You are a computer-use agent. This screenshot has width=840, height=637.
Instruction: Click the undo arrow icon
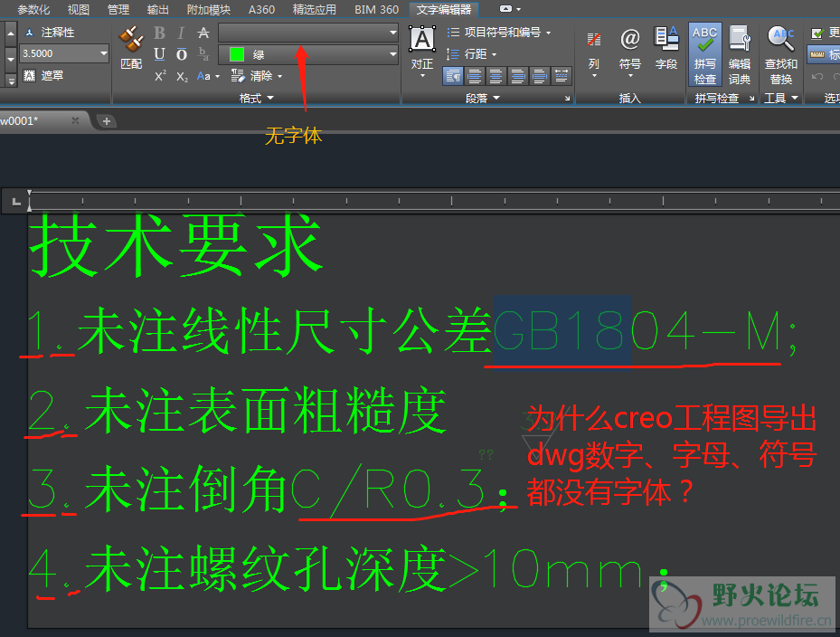point(817,77)
